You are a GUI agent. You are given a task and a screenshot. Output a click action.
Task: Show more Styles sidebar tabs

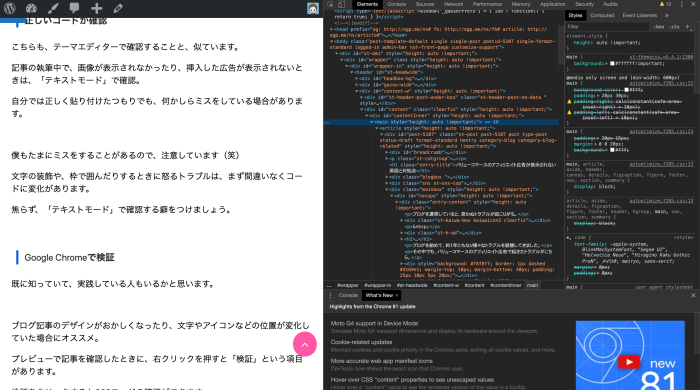pyautogui.click(x=667, y=15)
